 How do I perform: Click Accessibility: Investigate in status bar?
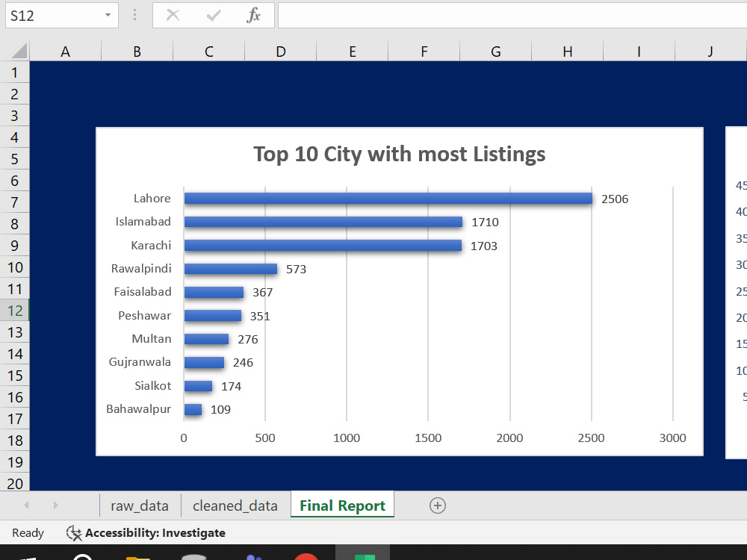tap(155, 533)
